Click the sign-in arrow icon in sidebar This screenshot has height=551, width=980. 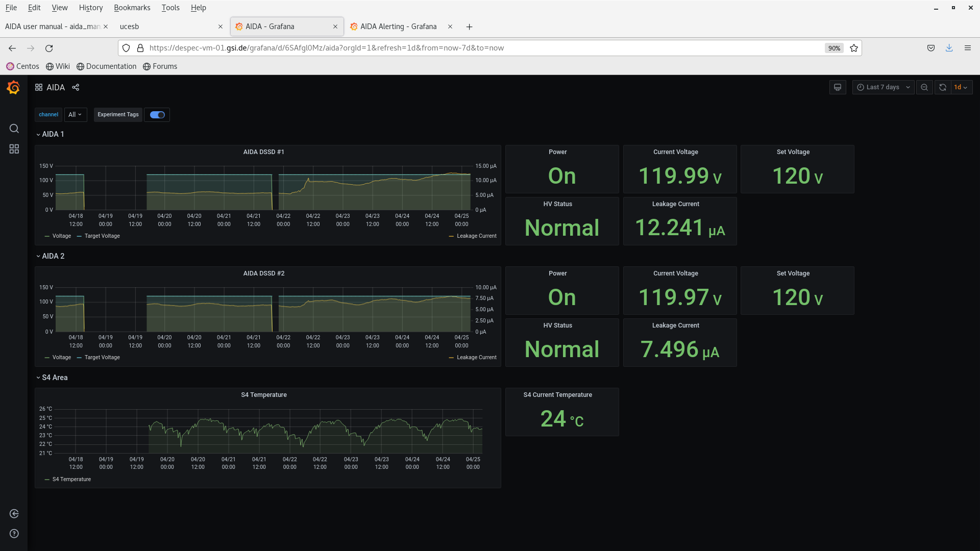point(14,514)
